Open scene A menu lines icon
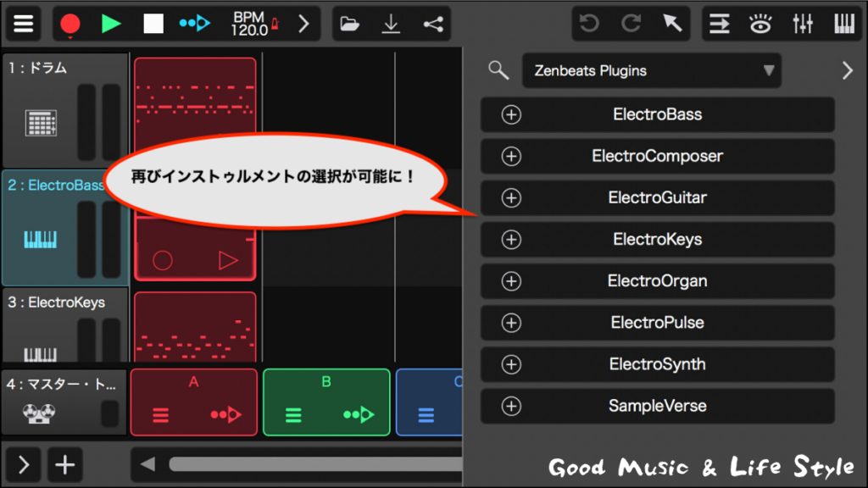 (160, 415)
